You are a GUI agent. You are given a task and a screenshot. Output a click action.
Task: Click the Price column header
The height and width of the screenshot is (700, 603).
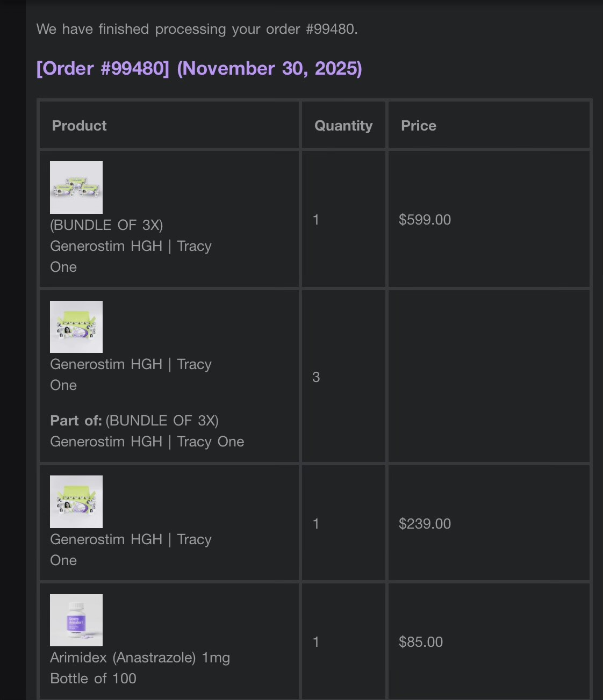point(419,126)
